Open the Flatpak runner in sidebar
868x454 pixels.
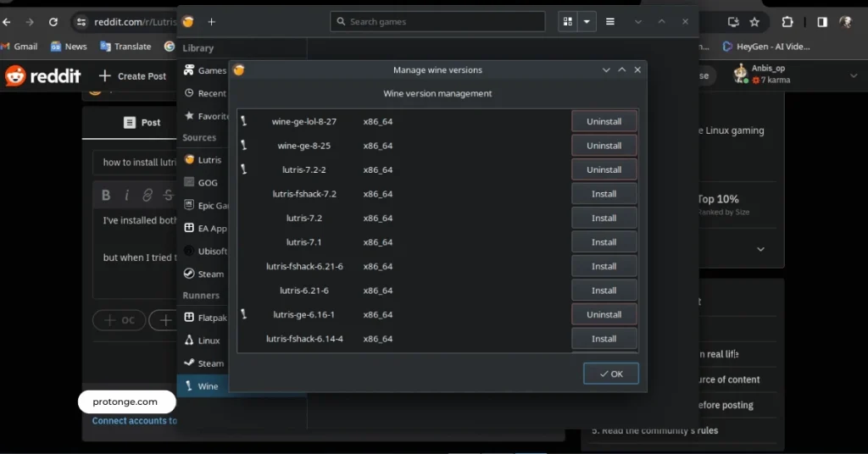(x=210, y=318)
